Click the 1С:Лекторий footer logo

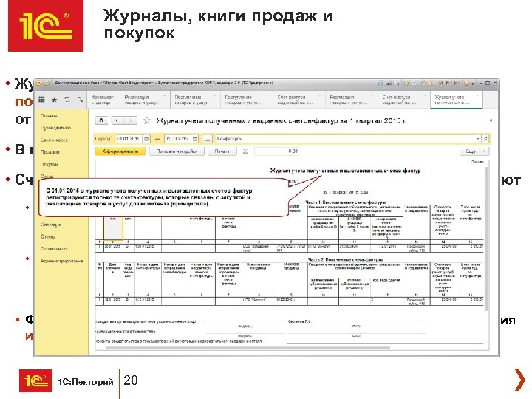coord(35,381)
